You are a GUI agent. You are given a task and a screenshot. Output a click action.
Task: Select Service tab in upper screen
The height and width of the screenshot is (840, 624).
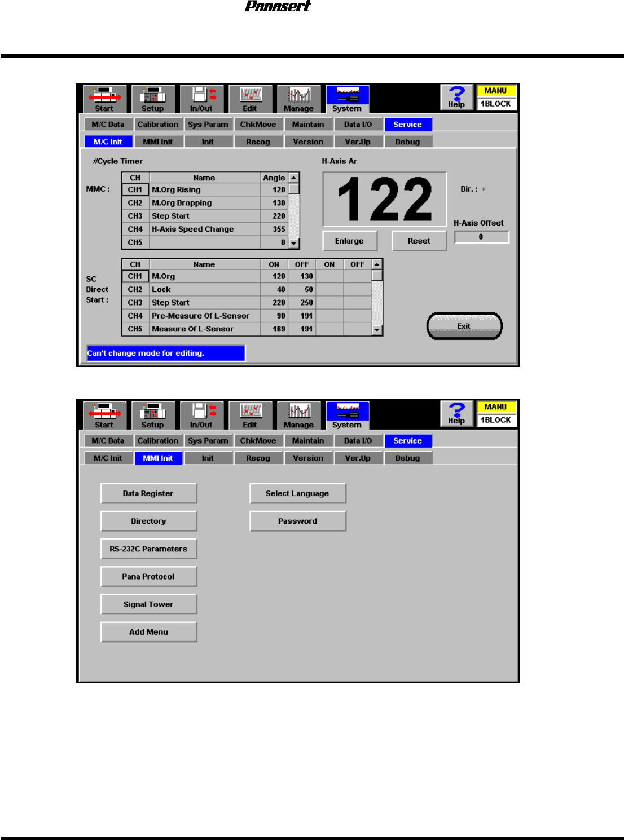(408, 125)
